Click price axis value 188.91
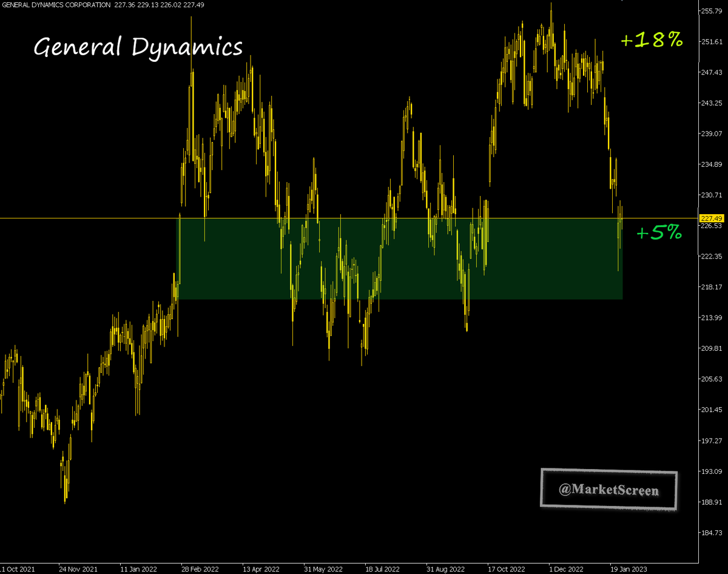Viewport: 728px width, 574px height. 712,502
